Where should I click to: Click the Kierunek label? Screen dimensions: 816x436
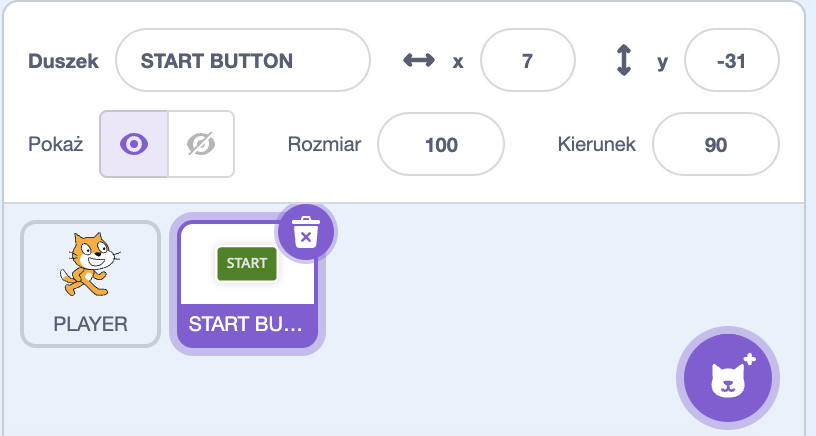(x=596, y=144)
